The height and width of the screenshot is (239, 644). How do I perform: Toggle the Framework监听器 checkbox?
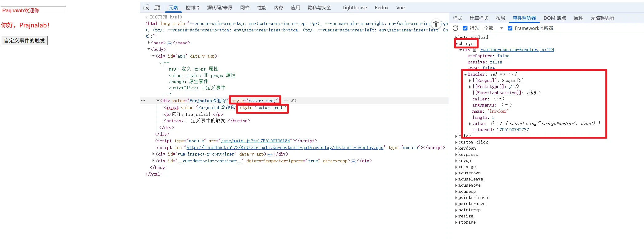click(510, 28)
